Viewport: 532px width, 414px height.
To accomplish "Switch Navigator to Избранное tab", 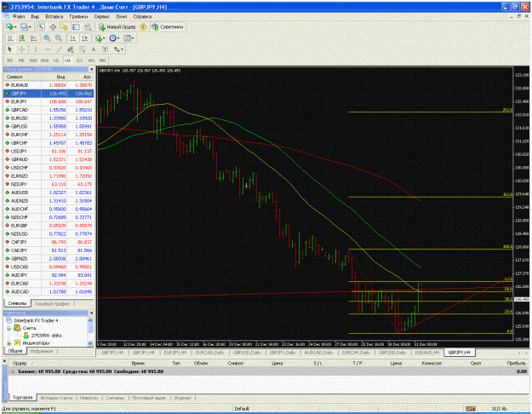I will (x=42, y=351).
